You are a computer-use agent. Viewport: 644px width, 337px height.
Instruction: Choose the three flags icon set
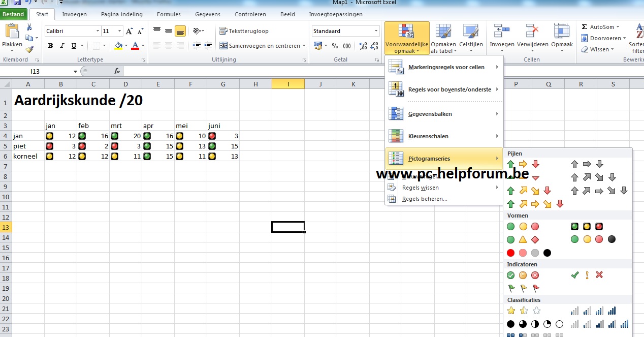click(523, 288)
